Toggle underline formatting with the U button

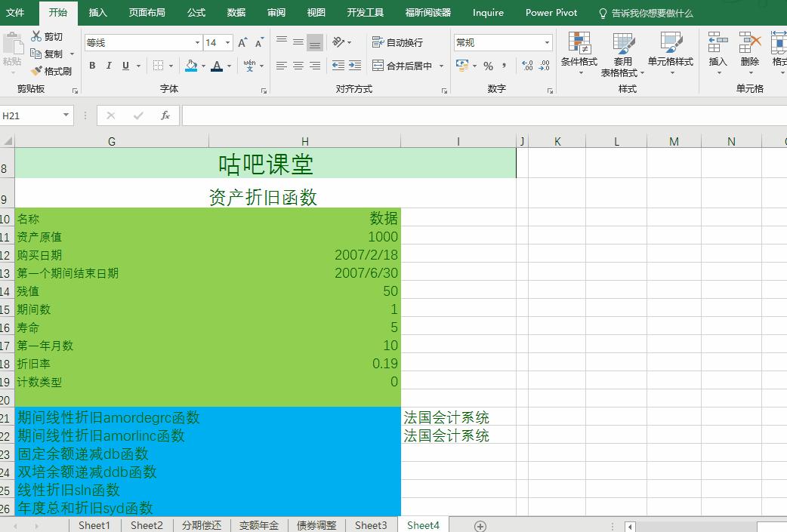125,66
